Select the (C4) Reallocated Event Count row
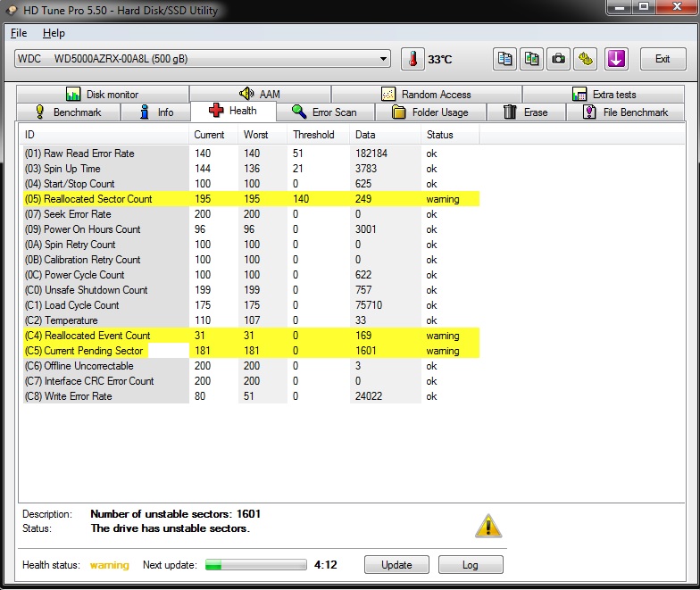Screen dimensions: 700x590 pos(252,336)
